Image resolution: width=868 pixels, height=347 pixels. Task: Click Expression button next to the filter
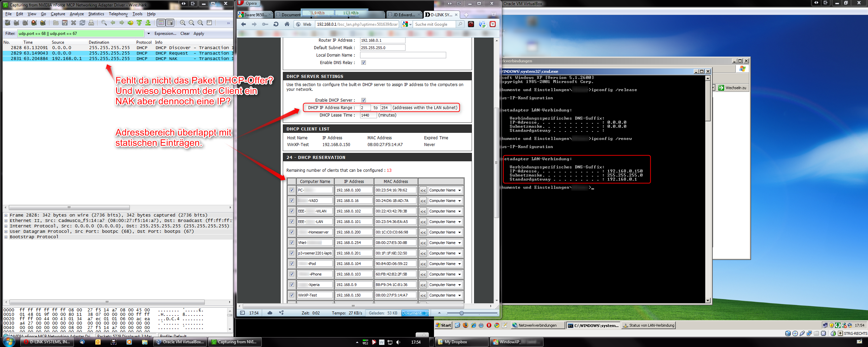tap(165, 34)
